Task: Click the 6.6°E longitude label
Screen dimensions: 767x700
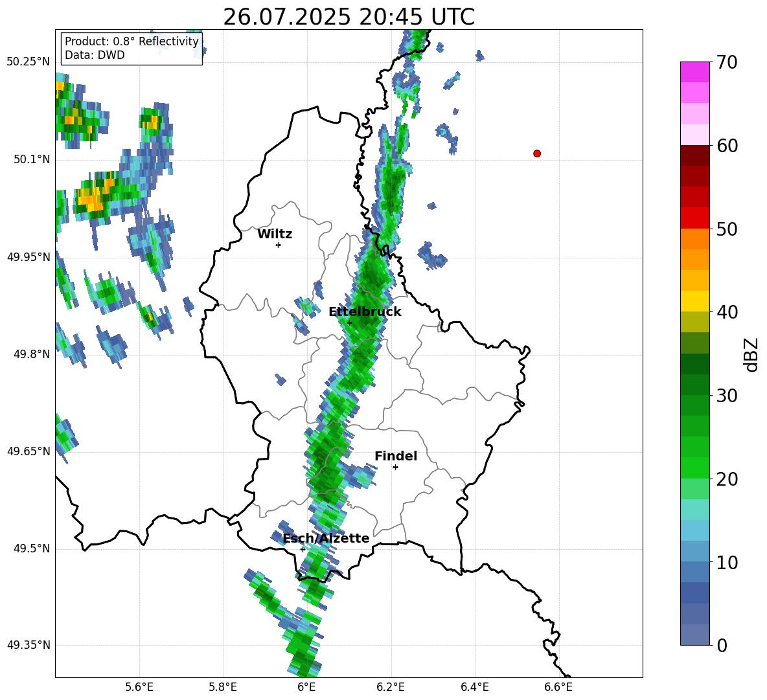Action: coord(558,687)
